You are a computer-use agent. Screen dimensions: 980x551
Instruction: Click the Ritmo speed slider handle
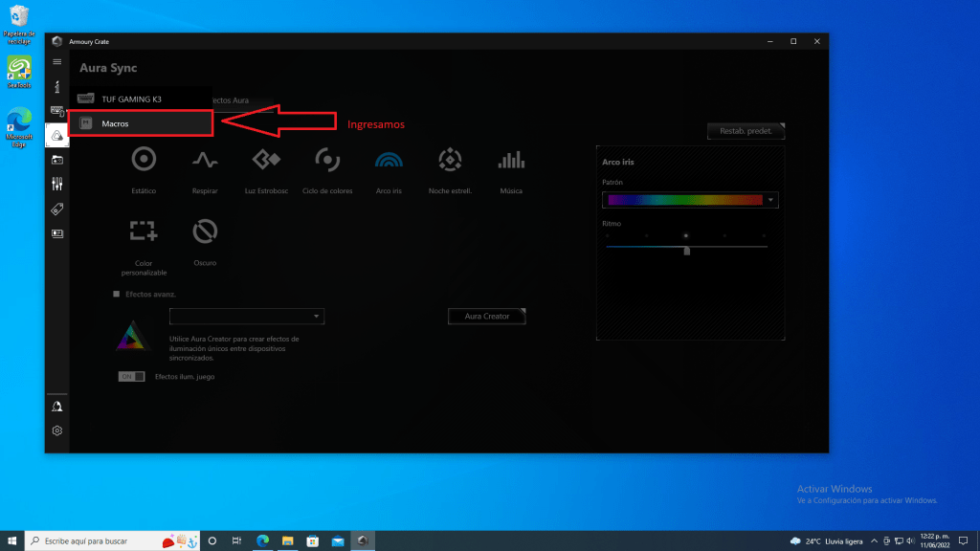[x=686, y=250]
